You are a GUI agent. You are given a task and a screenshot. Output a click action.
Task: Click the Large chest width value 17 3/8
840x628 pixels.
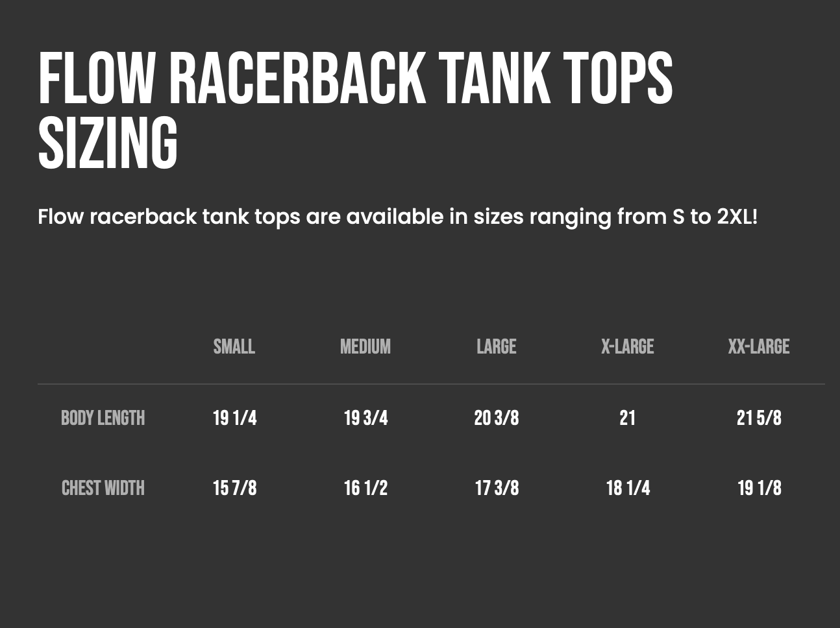click(497, 489)
